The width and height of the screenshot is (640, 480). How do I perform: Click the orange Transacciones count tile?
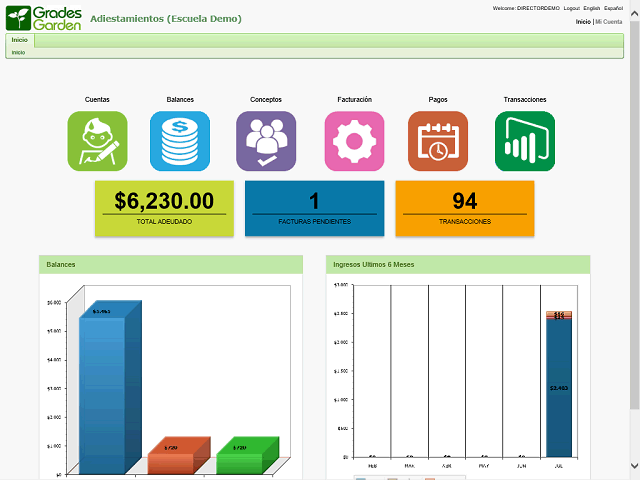click(464, 208)
